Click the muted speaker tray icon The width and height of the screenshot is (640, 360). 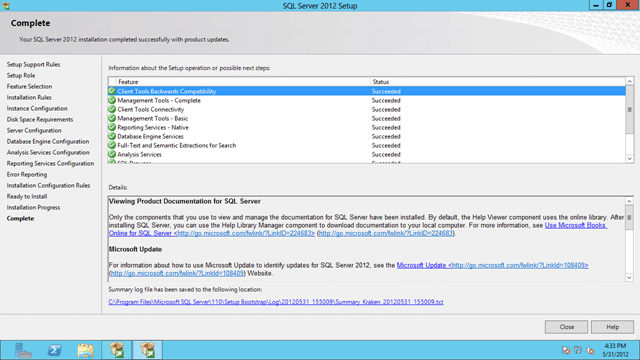coord(590,350)
